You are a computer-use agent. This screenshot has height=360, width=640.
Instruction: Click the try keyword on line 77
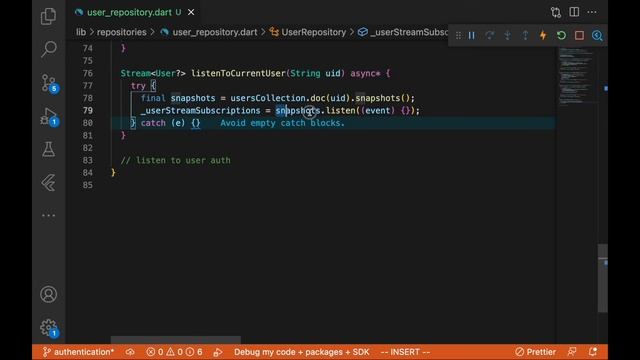[138, 86]
